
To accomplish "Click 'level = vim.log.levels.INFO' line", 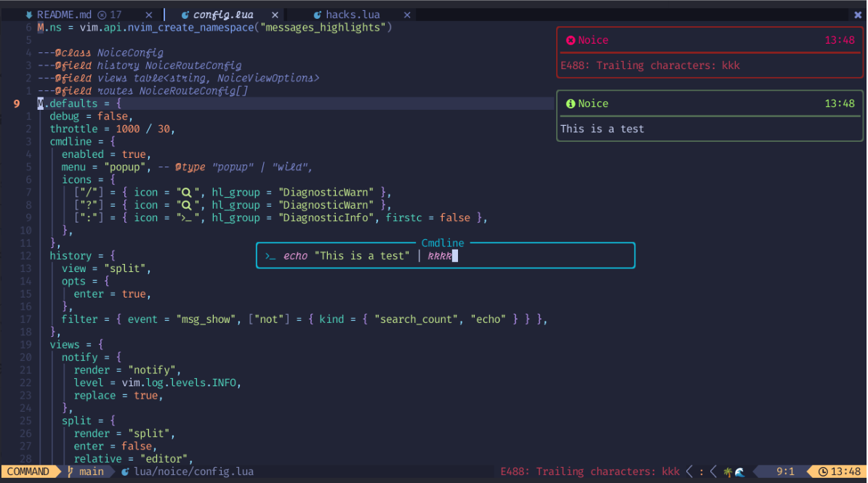I will [x=157, y=383].
